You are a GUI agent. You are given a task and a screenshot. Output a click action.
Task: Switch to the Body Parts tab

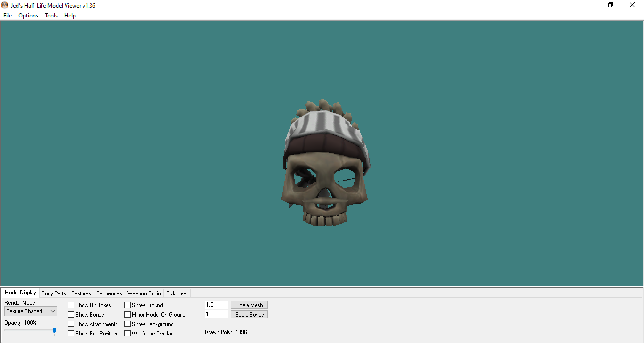point(54,293)
